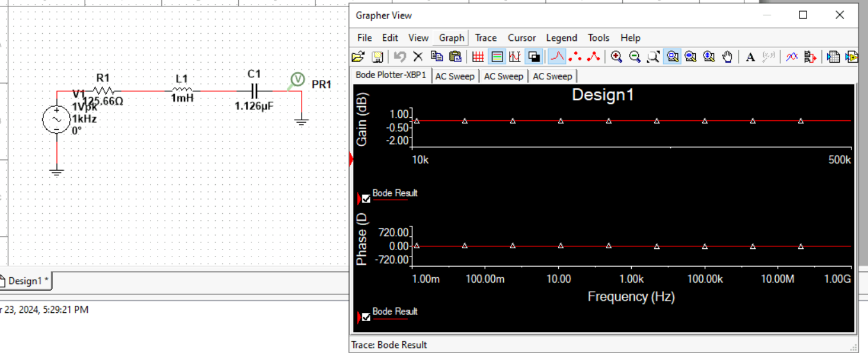Click the Open file icon in Grapher toolbar
Image resolution: width=868 pixels, height=357 pixels.
click(358, 57)
